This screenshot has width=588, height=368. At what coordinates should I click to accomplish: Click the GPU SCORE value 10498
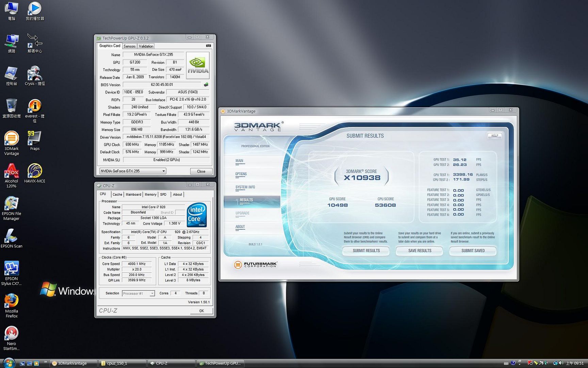click(337, 205)
